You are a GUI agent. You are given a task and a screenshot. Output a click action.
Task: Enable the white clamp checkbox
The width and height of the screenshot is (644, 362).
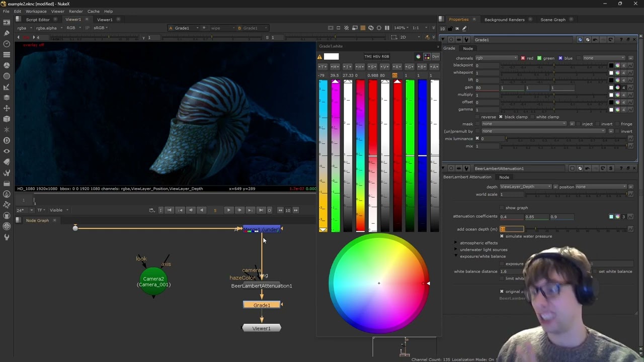532,117
